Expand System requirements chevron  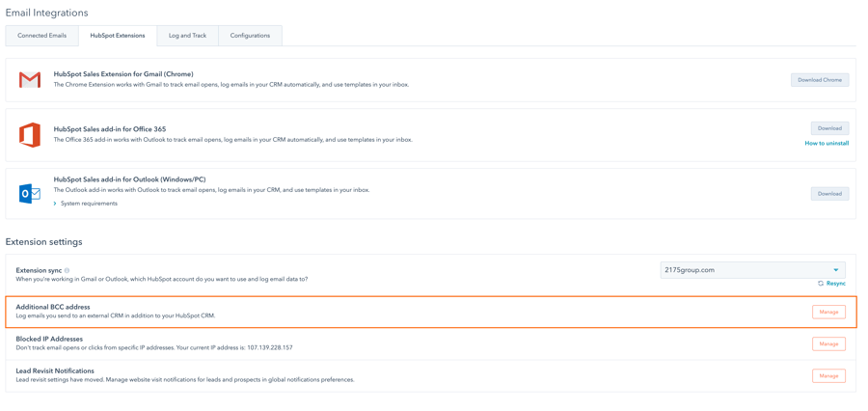tap(55, 204)
